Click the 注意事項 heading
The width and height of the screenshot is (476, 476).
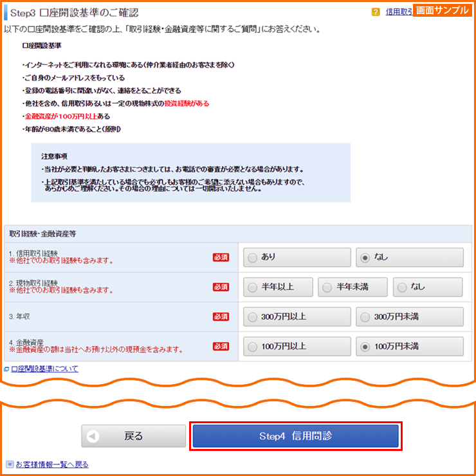54,157
